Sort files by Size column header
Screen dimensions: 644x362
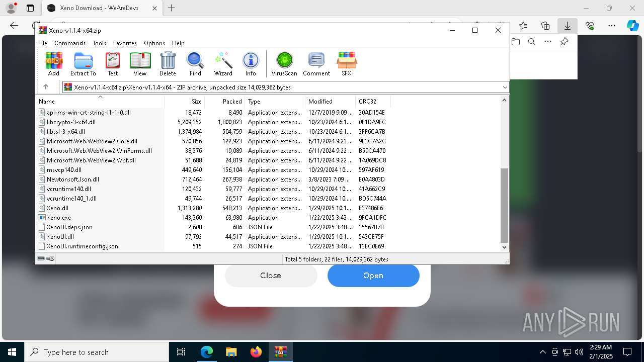pyautogui.click(x=184, y=101)
